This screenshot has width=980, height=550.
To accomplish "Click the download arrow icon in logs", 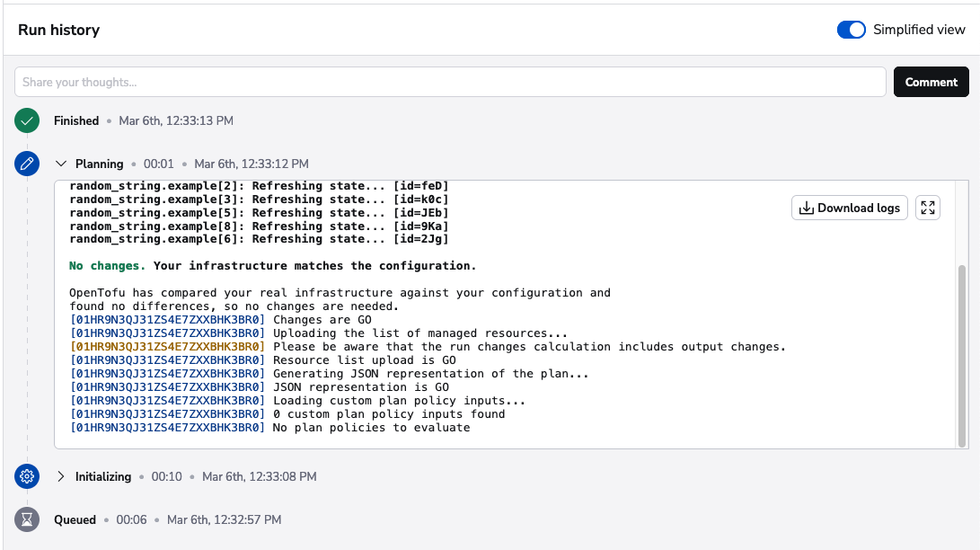I will pyautogui.click(x=807, y=208).
